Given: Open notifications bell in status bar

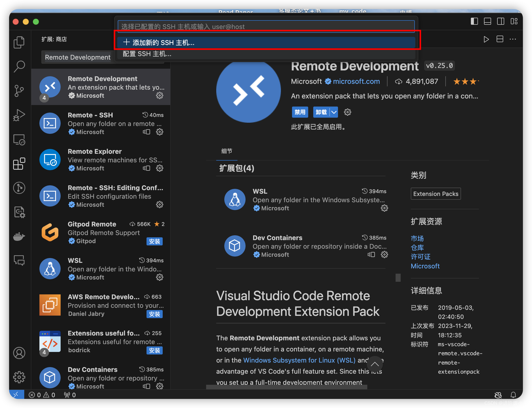Looking at the screenshot, I should point(513,395).
